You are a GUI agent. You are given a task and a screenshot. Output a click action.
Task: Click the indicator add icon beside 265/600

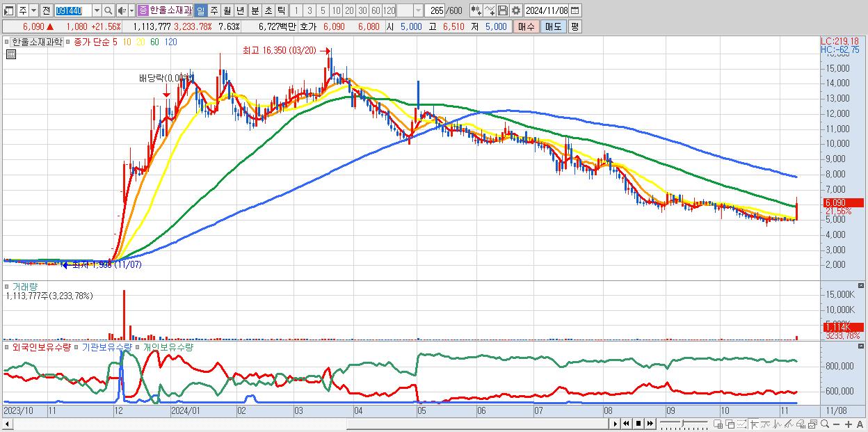click(476, 10)
